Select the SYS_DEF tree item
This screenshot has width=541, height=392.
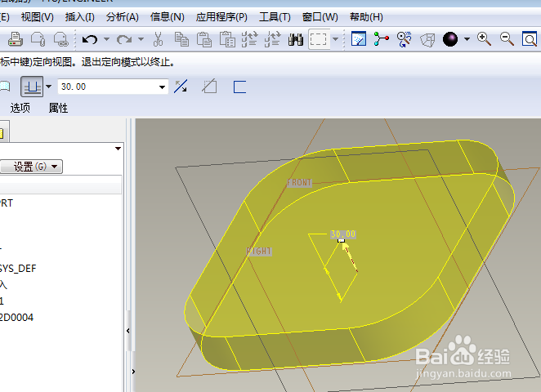click(x=18, y=268)
